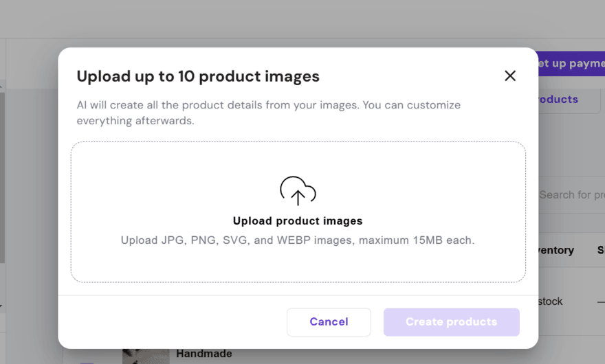Viewport: 605px width, 364px height.
Task: Close the upload dialog with X
Action: tap(510, 76)
